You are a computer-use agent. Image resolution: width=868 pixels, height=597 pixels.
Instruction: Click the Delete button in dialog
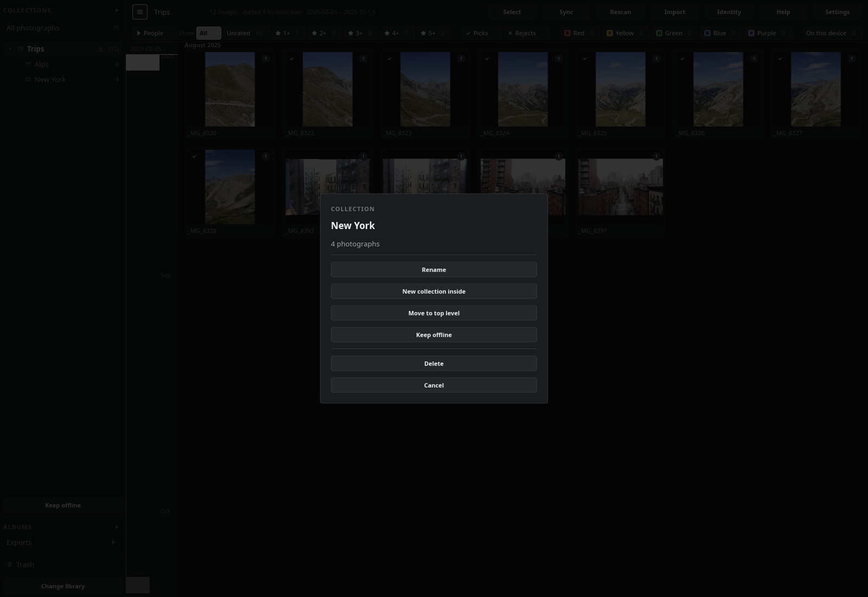point(434,364)
